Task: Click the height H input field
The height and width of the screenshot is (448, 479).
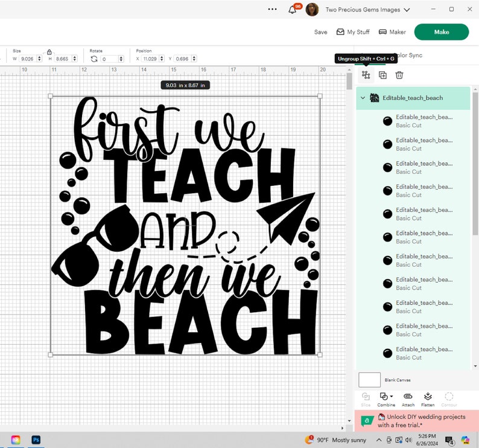Action: pyautogui.click(x=63, y=59)
